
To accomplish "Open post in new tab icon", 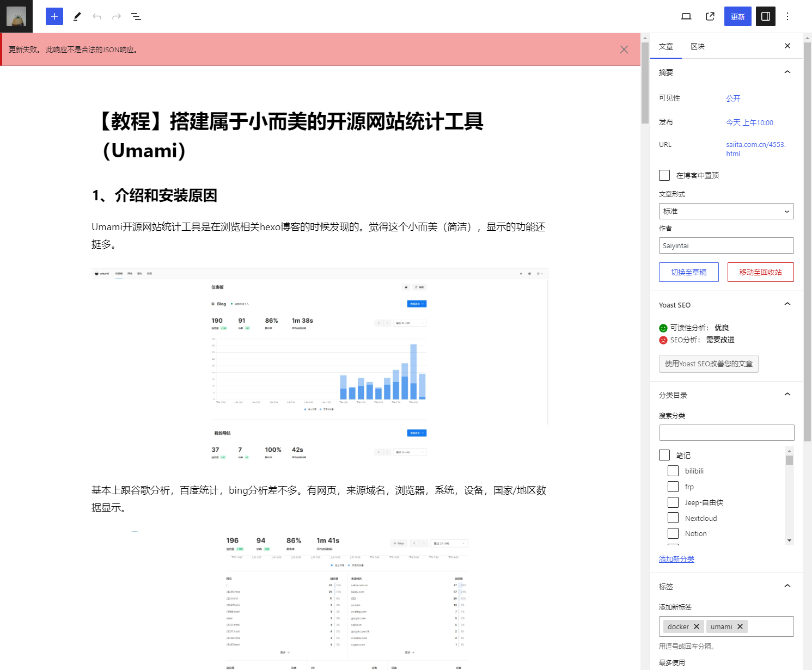I will tap(710, 16).
